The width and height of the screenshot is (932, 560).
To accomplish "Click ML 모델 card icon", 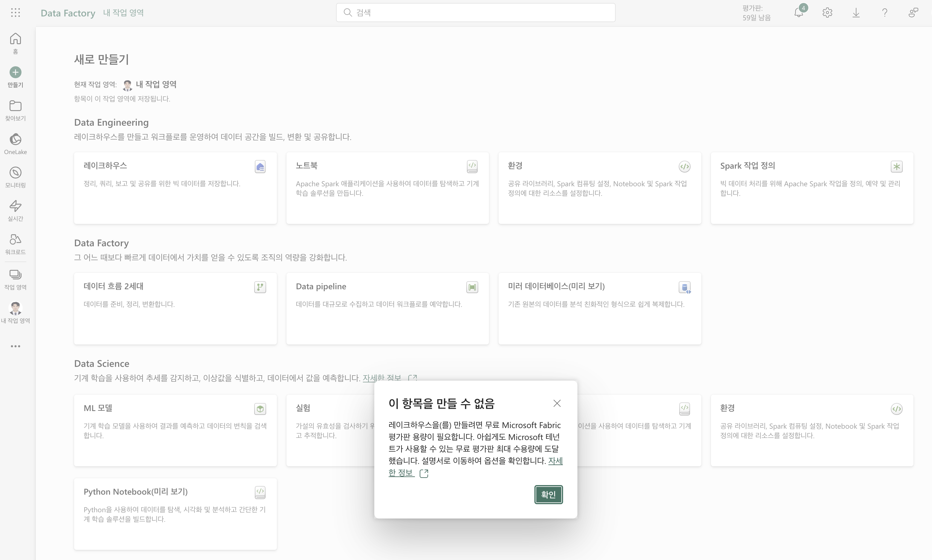I will click(260, 409).
